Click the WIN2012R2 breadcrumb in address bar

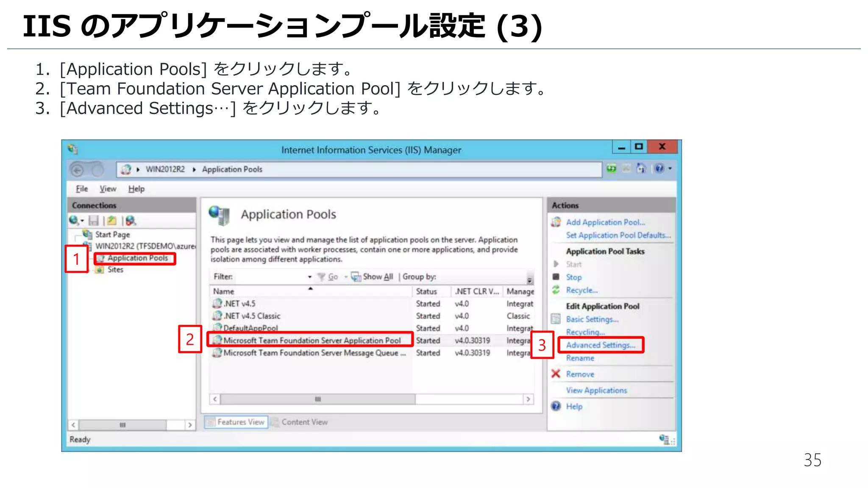pyautogui.click(x=165, y=169)
